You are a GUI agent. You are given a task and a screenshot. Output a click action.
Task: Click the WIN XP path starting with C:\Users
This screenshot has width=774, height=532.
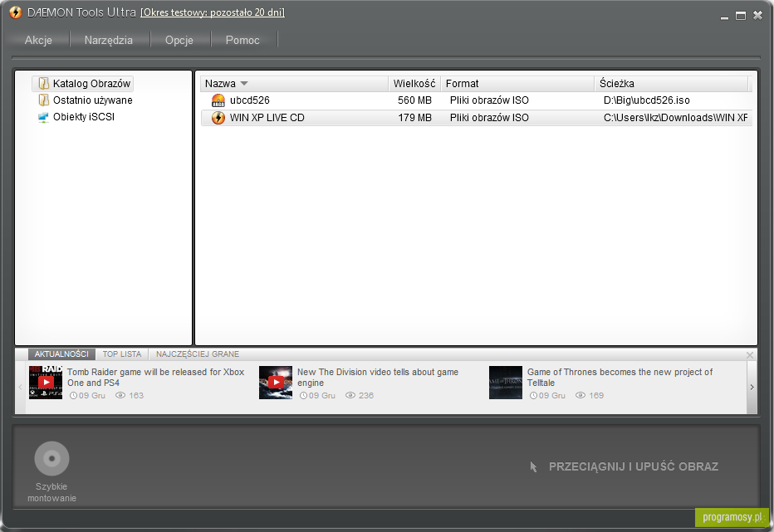point(675,118)
